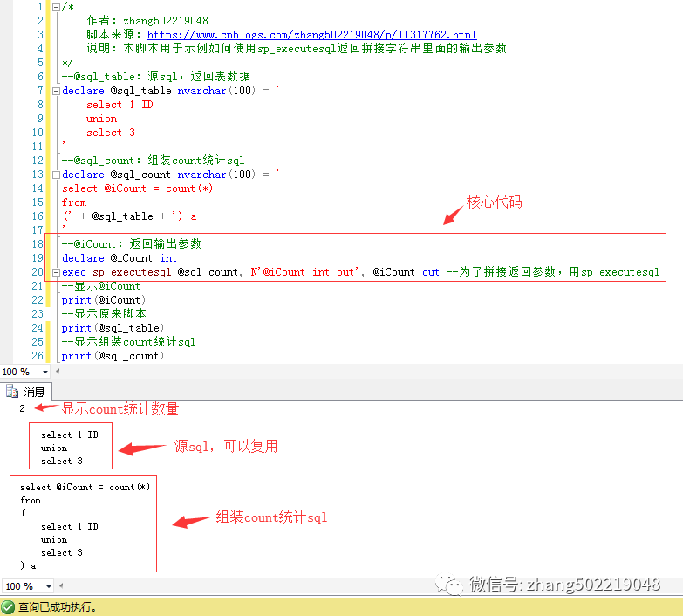Screen dimensions: 683x616
Task: Click 'select @iCount = count(*)' in messages output
Action: [x=85, y=487]
